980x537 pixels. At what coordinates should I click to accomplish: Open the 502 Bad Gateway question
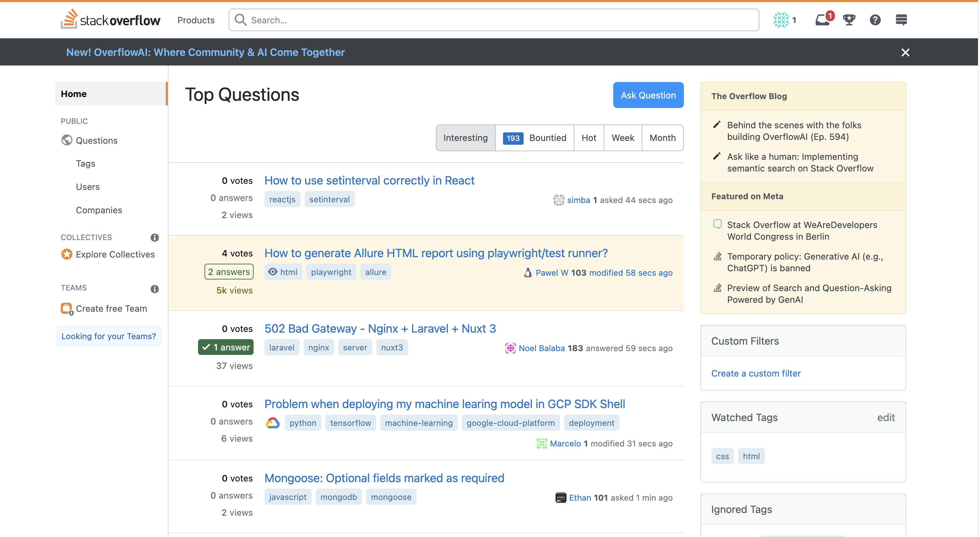[x=380, y=328]
